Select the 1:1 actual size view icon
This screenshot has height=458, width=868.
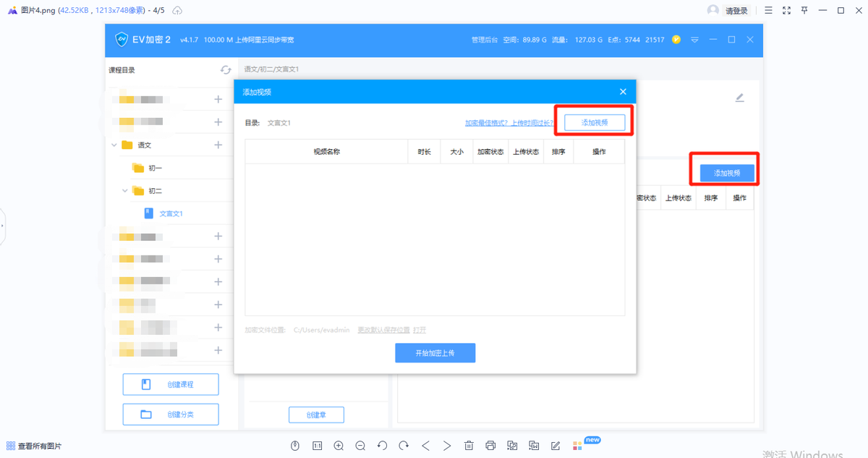click(317, 446)
